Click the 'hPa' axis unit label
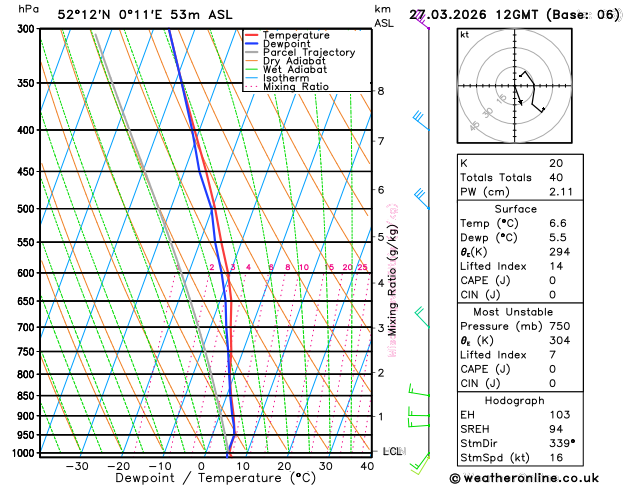Viewport: 629px width, 486px height. pos(28,9)
